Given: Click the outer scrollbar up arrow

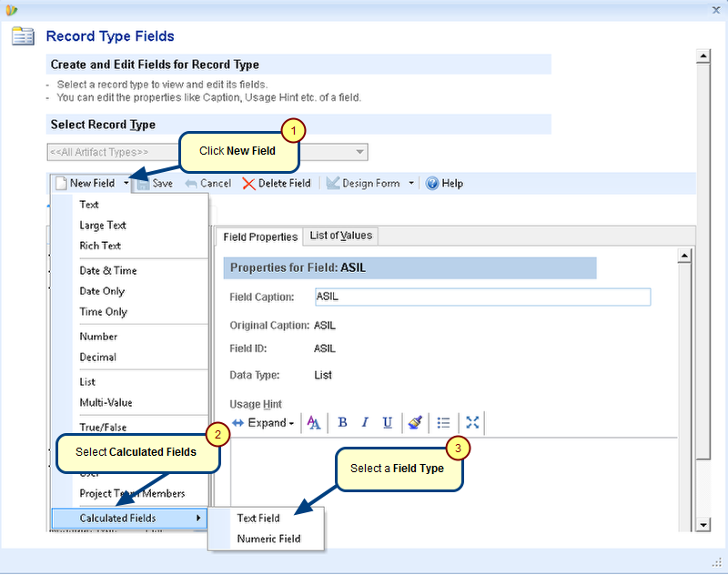Looking at the screenshot, I should (x=703, y=56).
